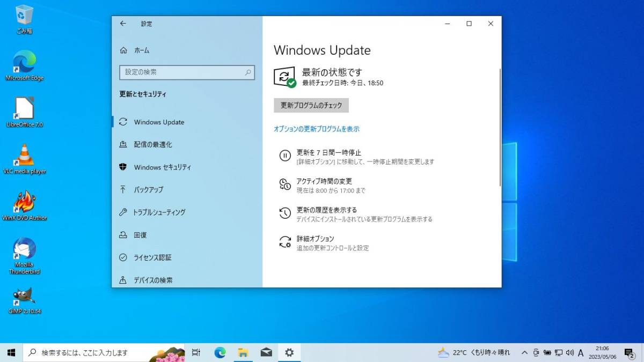Minimize the settings window
This screenshot has width=644, height=362.
(x=448, y=24)
